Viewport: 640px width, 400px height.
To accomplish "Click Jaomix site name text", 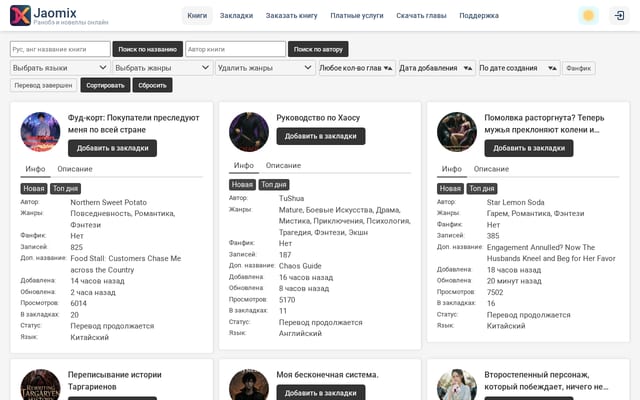I will point(55,13).
